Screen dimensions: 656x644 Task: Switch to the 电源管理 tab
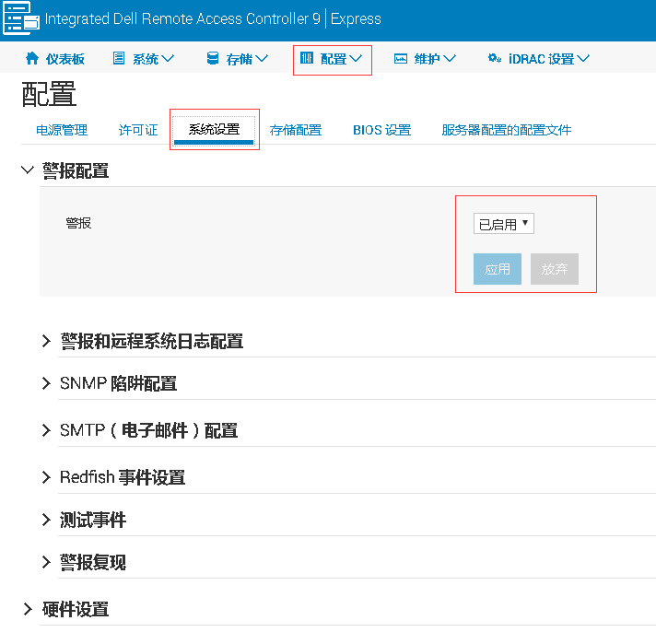[x=62, y=130]
